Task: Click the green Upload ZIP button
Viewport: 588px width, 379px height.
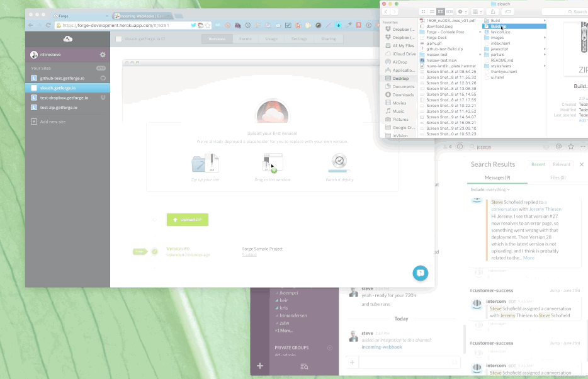Action: click(x=188, y=220)
